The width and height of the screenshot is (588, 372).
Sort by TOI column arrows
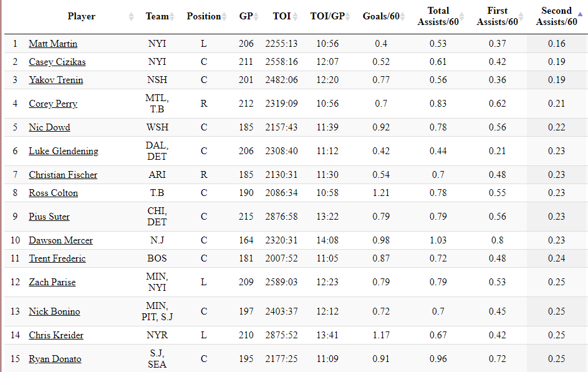(x=296, y=16)
